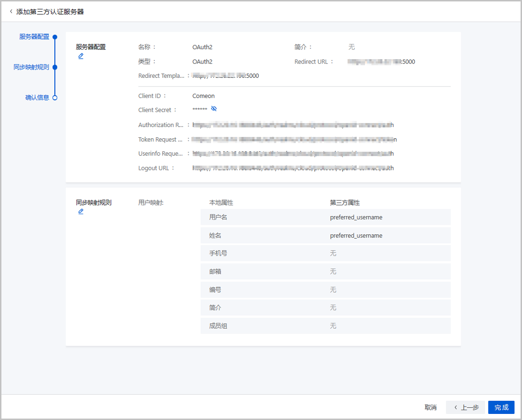Click the Redirect URL value
Viewport: 522px width, 420px height.
pyautogui.click(x=381, y=62)
